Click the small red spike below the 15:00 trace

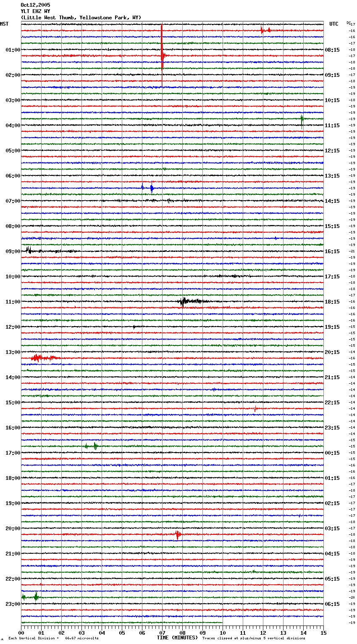[x=255, y=408]
